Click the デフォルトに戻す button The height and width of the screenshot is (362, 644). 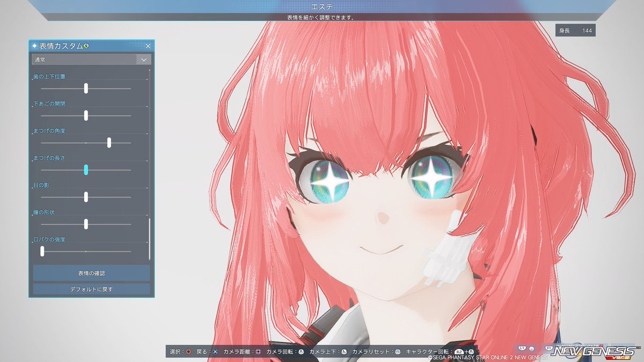(91, 289)
